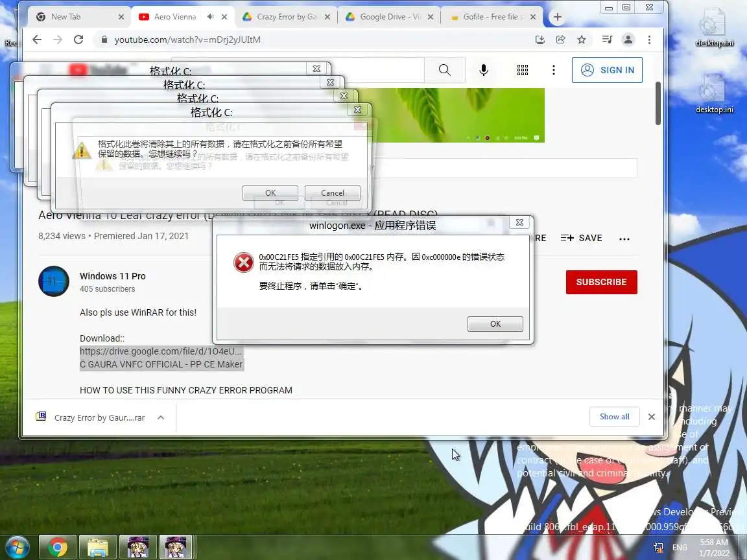Open the drive.google.com download link
Image resolution: width=747 pixels, height=560 pixels.
[x=161, y=351]
